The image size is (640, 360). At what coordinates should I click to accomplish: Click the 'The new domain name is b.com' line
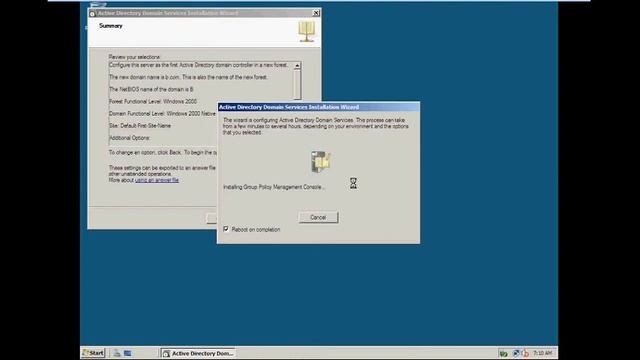[x=188, y=77]
